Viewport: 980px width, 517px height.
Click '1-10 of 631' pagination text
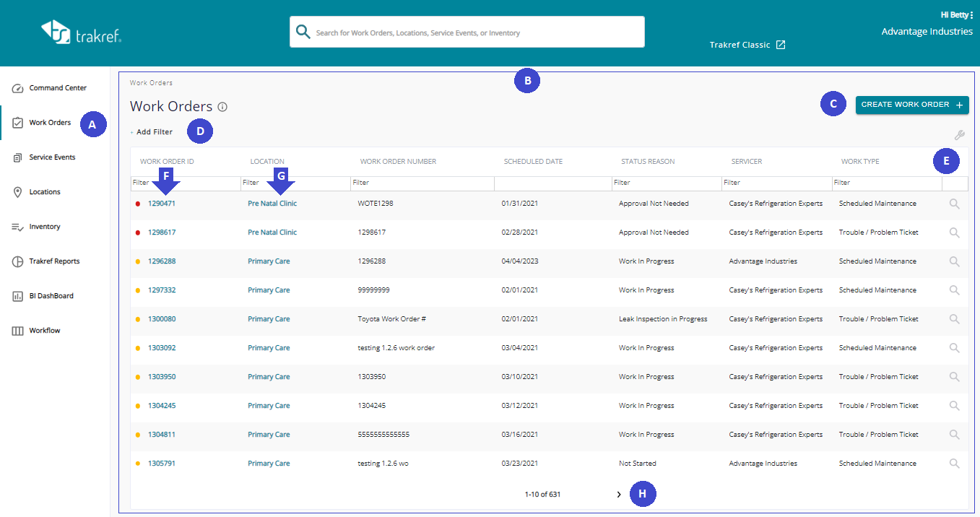pyautogui.click(x=543, y=495)
